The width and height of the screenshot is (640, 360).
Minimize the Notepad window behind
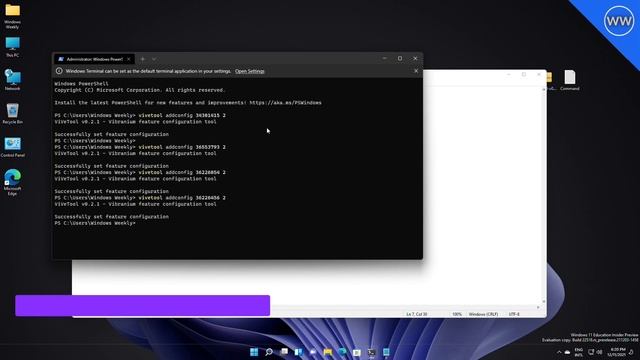click(x=509, y=75)
